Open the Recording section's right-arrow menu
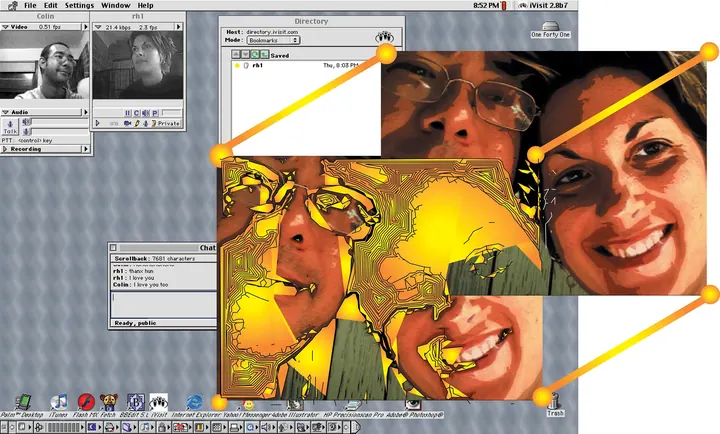This screenshot has width=720, height=434. click(x=85, y=149)
